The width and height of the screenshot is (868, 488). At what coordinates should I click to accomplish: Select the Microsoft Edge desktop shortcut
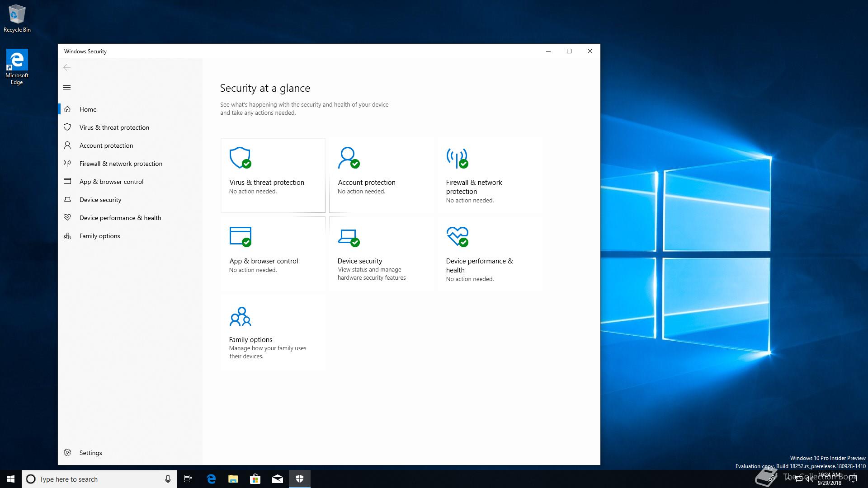click(x=17, y=67)
